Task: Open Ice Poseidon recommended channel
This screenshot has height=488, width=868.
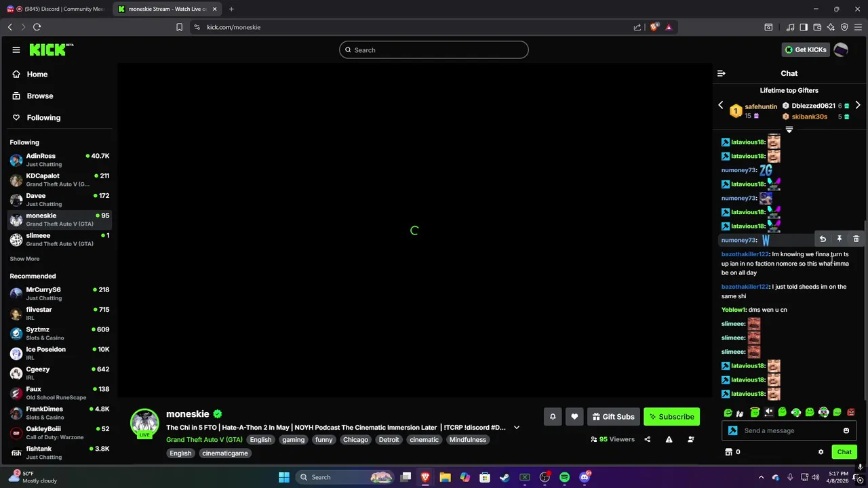Action: (60, 353)
